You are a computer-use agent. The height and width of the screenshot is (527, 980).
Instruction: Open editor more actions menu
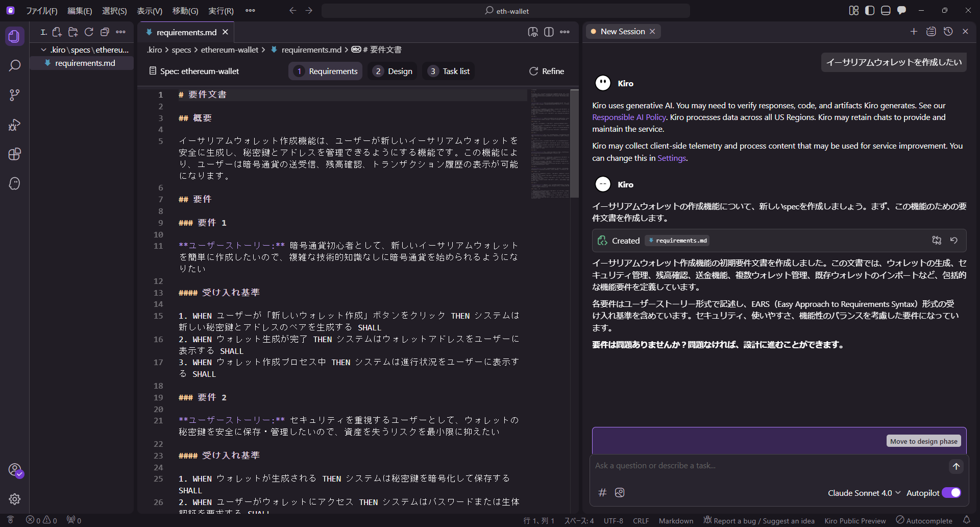coord(565,32)
